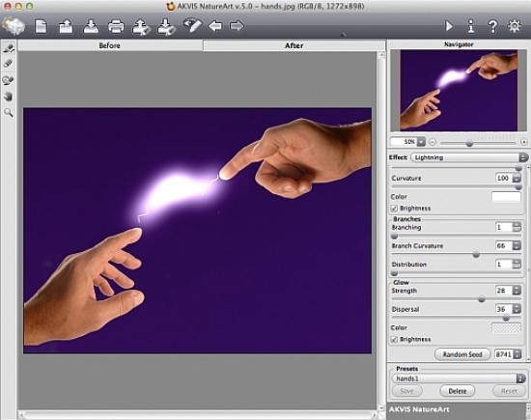Open program info icon
531x420 pixels.
(471, 26)
